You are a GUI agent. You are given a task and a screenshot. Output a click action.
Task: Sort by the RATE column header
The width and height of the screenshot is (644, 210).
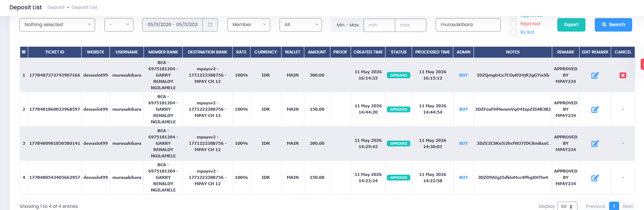[241, 52]
